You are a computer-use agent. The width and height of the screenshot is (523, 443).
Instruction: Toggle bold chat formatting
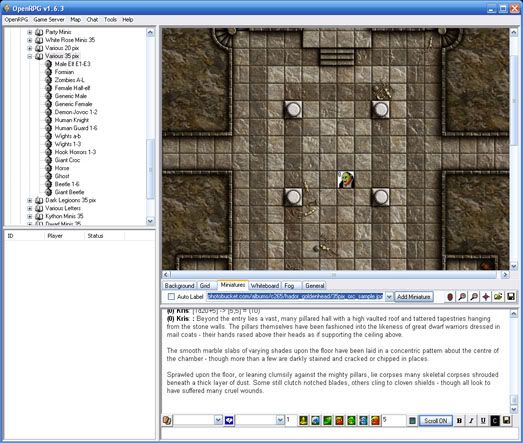pos(459,421)
